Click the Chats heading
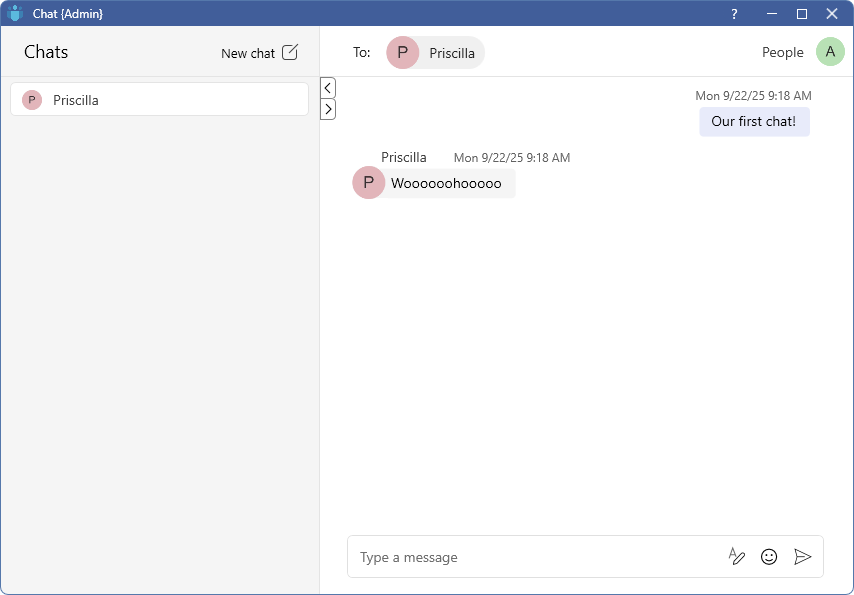 coord(46,53)
